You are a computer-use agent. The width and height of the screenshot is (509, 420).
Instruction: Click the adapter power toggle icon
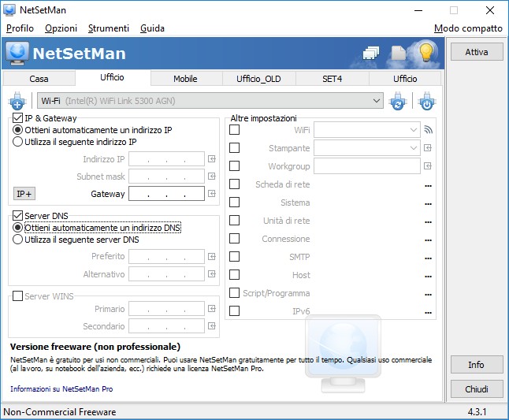tap(427, 101)
